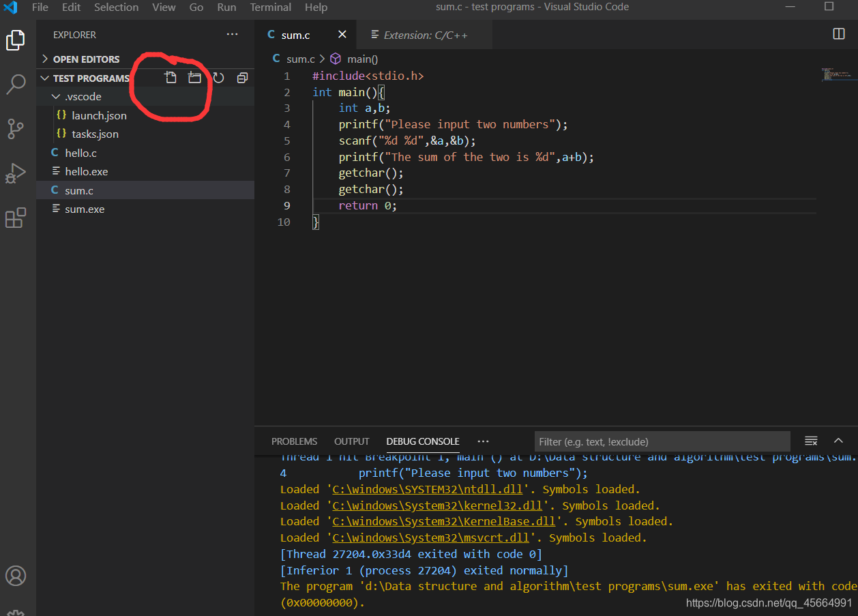Split the editor to the right
This screenshot has height=616, width=858.
pos(839,34)
